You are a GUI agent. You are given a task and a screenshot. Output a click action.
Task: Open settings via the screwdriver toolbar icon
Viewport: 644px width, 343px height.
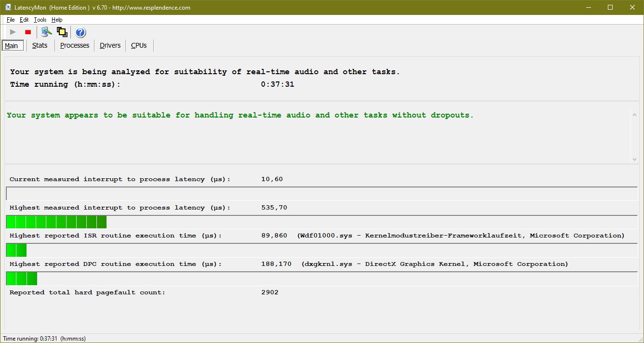[x=46, y=32]
